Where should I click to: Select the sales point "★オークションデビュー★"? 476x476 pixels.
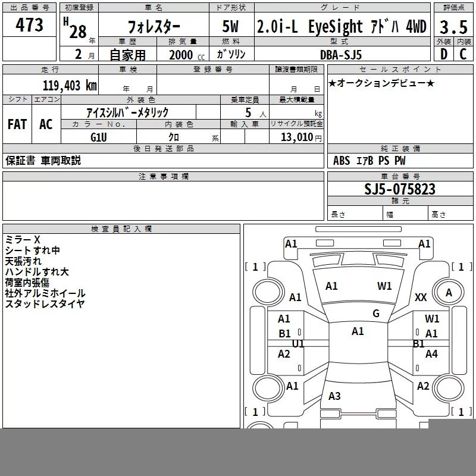[381, 83]
